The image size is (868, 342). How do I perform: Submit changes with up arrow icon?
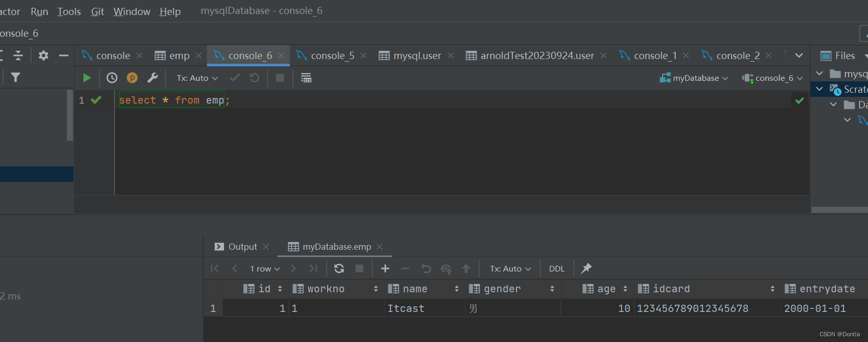466,268
